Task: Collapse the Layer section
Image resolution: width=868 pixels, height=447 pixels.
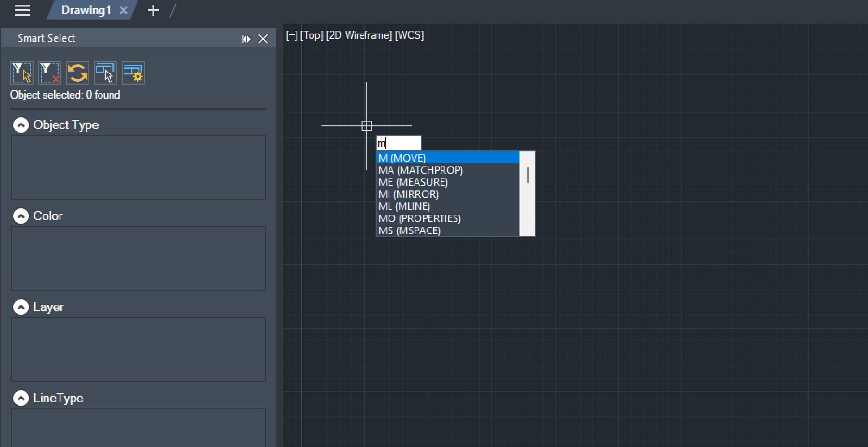Action: tap(21, 307)
